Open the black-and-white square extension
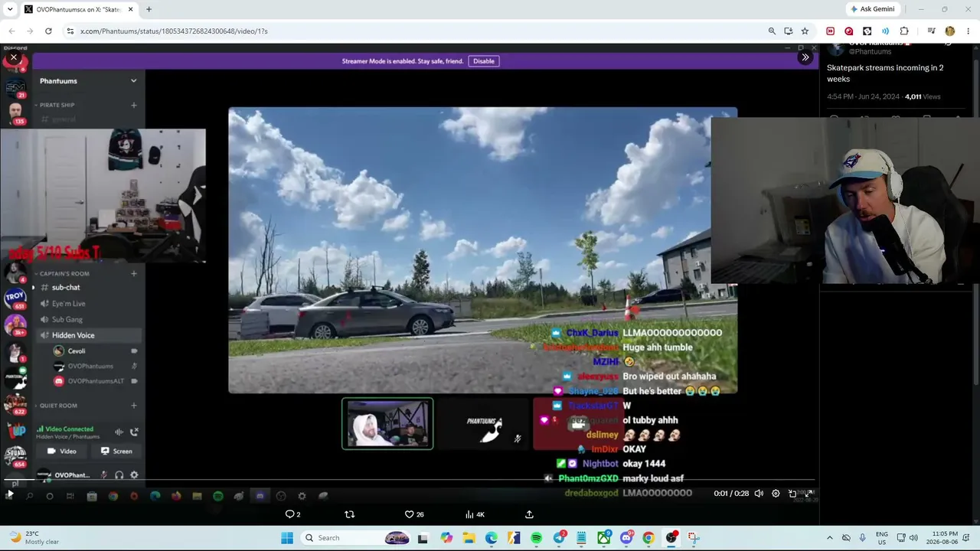980x551 pixels. (x=867, y=31)
